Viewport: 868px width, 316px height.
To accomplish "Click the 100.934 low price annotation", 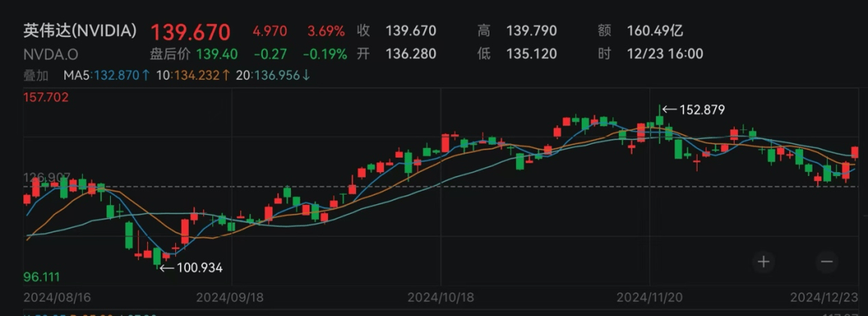I will pos(191,268).
